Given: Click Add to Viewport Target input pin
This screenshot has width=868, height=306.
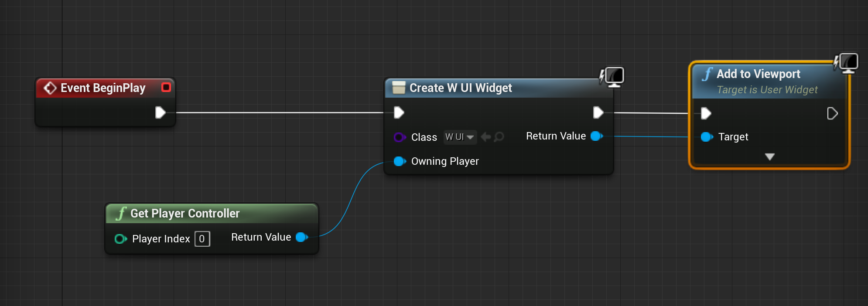Looking at the screenshot, I should [x=706, y=137].
